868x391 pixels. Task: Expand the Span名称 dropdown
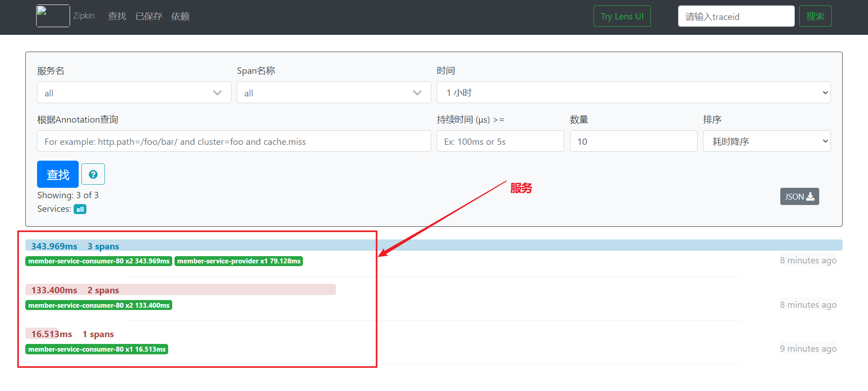point(334,93)
